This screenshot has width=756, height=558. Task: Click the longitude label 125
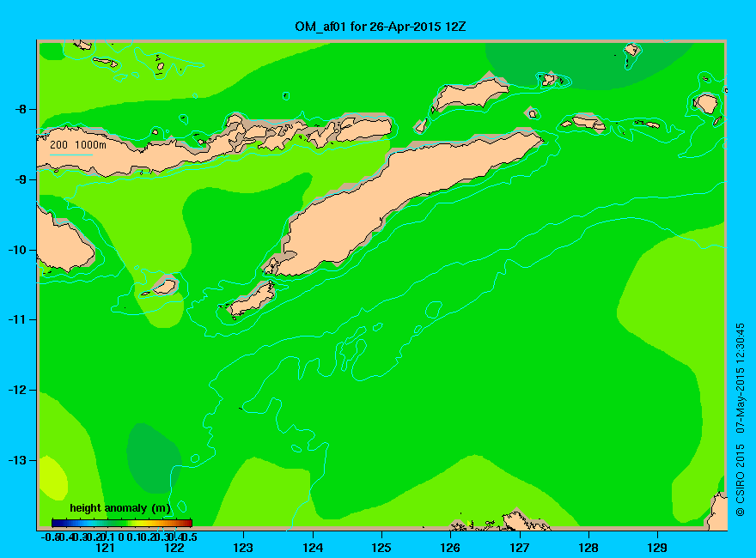click(381, 548)
